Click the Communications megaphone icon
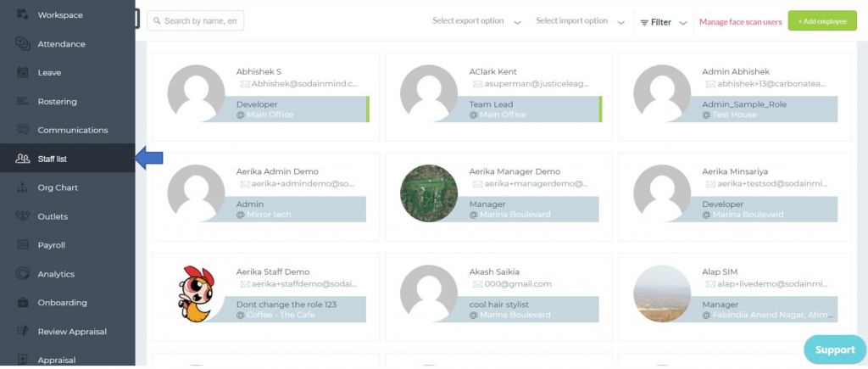 tap(23, 131)
